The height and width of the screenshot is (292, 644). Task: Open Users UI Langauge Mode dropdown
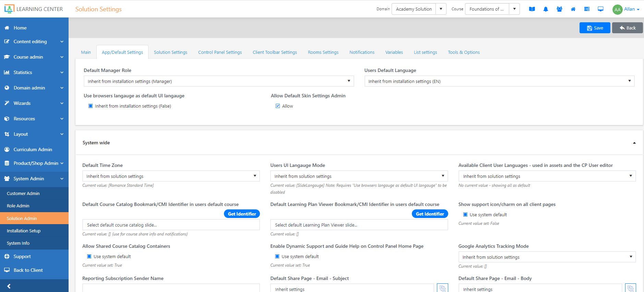359,176
